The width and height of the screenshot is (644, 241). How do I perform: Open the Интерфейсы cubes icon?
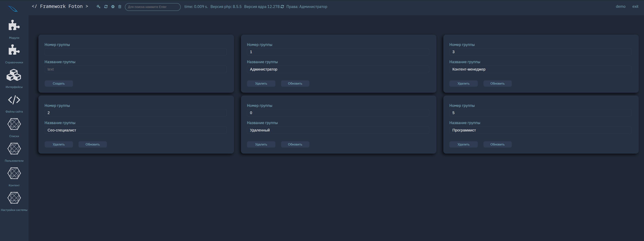tap(14, 75)
